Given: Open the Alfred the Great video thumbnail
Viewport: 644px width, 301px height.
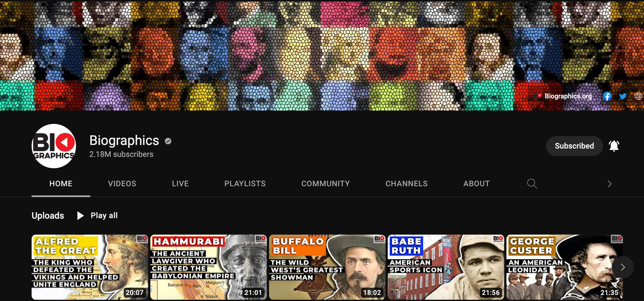Looking at the screenshot, I should (x=90, y=267).
